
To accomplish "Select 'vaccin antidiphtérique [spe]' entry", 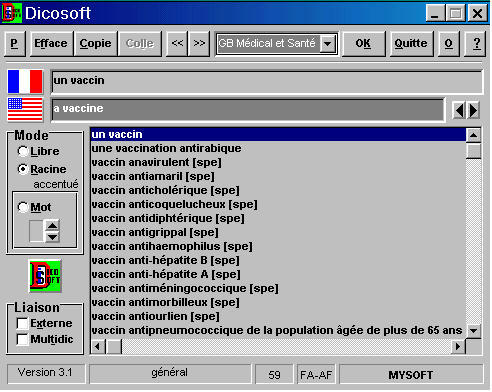I will [278, 218].
